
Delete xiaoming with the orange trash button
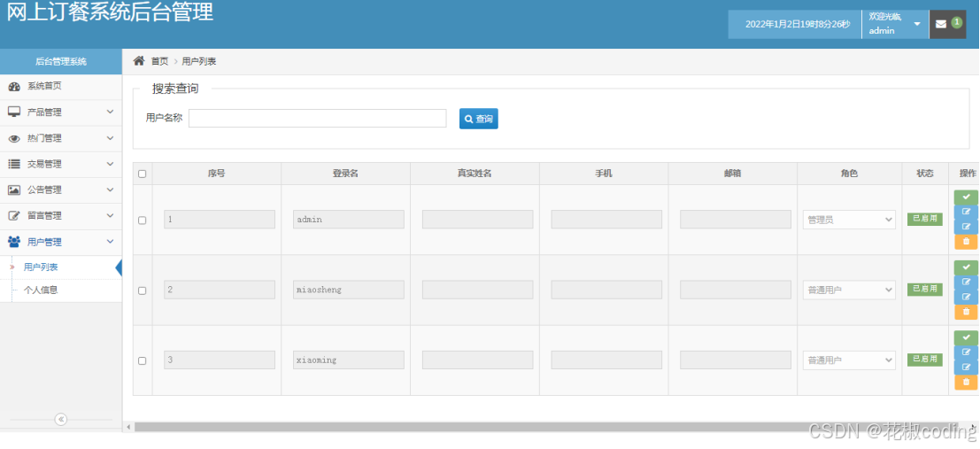966,382
